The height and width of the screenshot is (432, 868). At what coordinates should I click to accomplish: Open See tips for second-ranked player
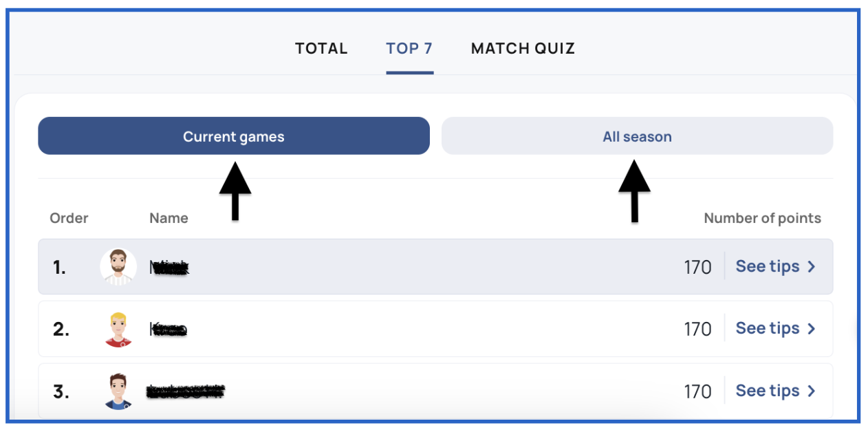[x=775, y=329]
